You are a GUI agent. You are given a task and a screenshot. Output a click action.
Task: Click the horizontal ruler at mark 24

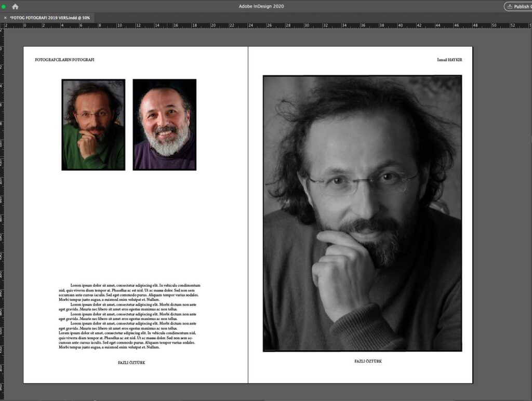pyautogui.click(x=250, y=25)
